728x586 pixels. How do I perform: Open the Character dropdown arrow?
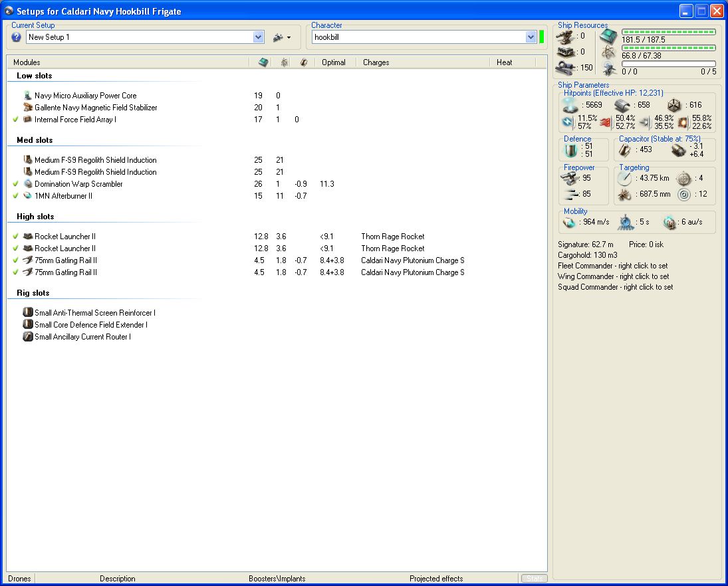[531, 37]
